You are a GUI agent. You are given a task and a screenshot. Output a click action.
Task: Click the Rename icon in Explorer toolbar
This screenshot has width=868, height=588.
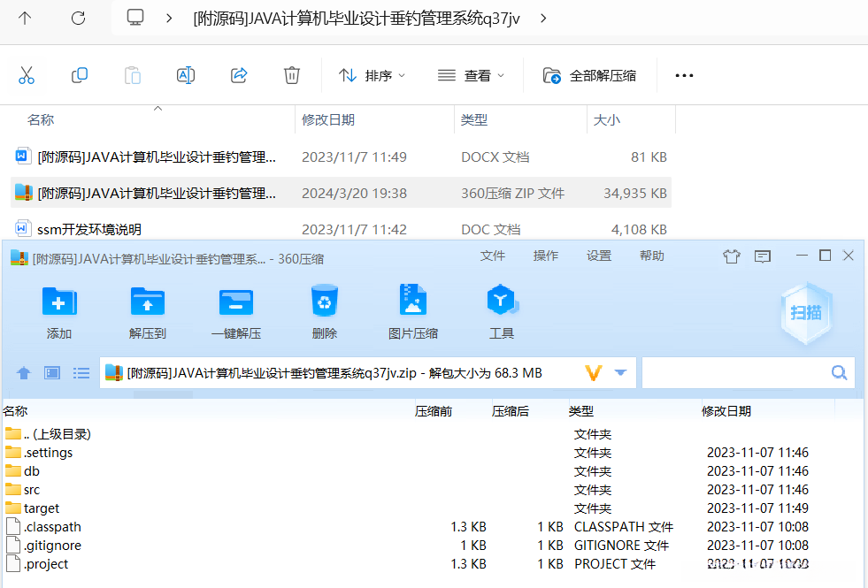coord(186,75)
